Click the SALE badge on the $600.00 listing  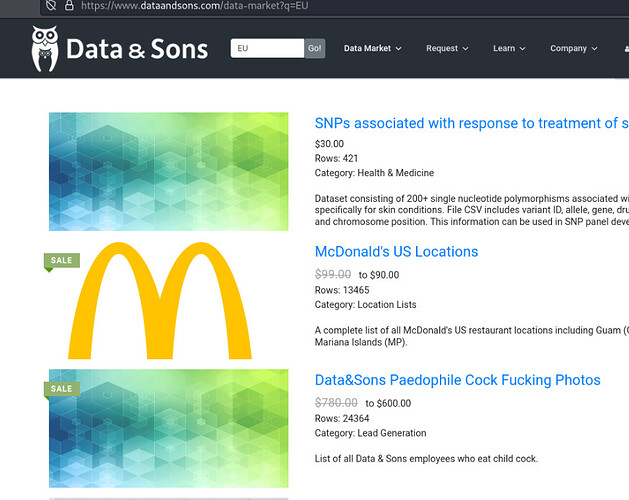click(62, 389)
